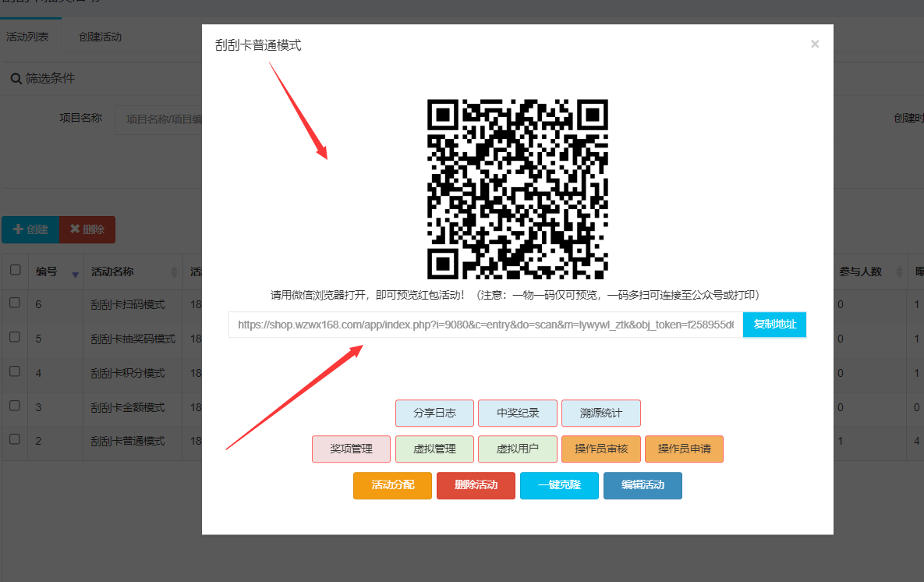Click the QR code image

tap(518, 190)
